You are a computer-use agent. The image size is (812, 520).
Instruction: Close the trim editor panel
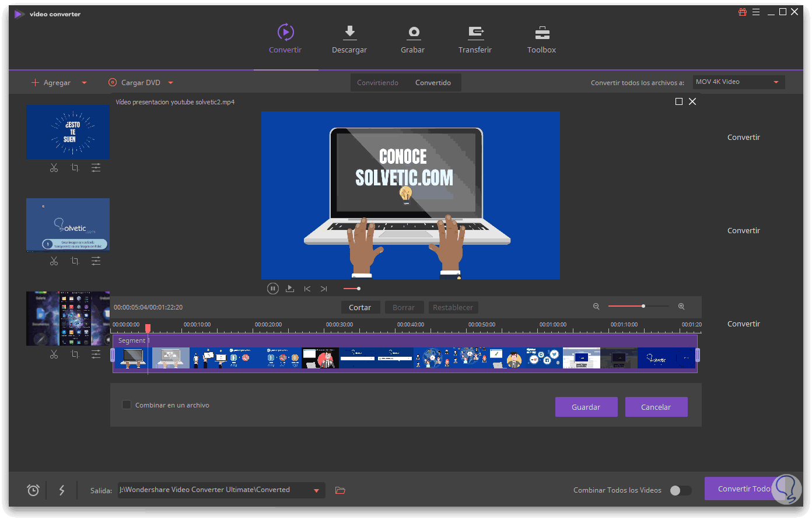point(692,101)
